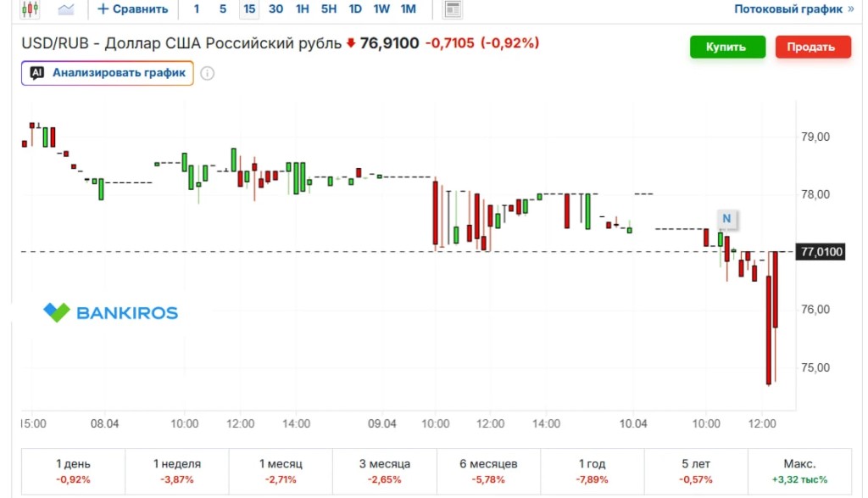Viewport: 868px width, 498px height.
Task: Open the news table icon in the toolbar
Action: (453, 9)
